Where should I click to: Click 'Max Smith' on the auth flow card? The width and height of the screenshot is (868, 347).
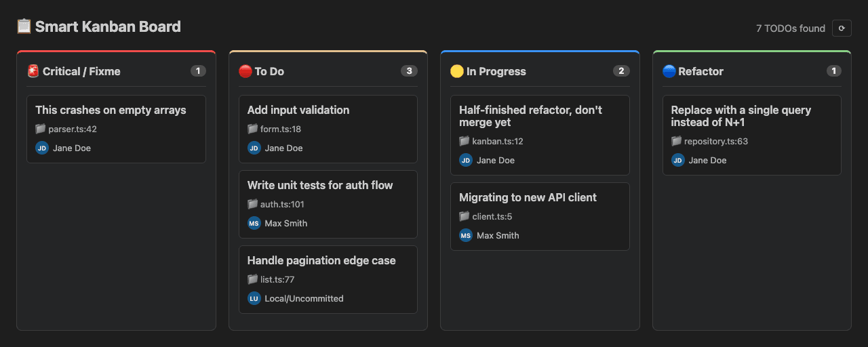286,223
